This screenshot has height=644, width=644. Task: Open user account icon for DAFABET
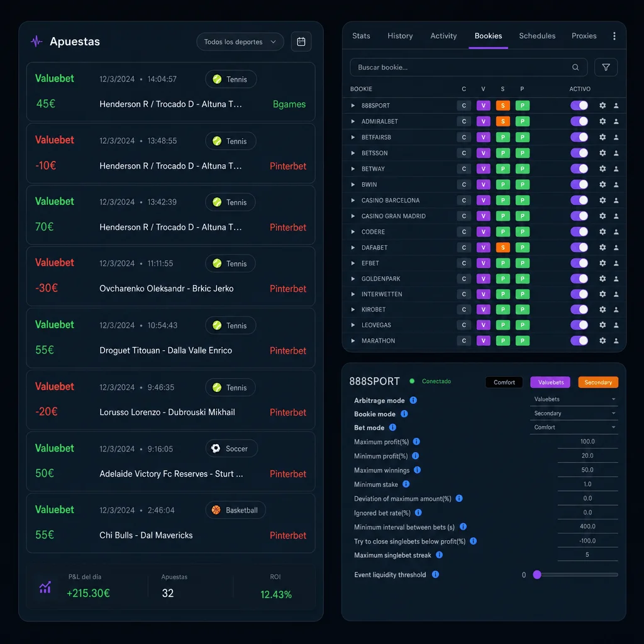tap(616, 247)
